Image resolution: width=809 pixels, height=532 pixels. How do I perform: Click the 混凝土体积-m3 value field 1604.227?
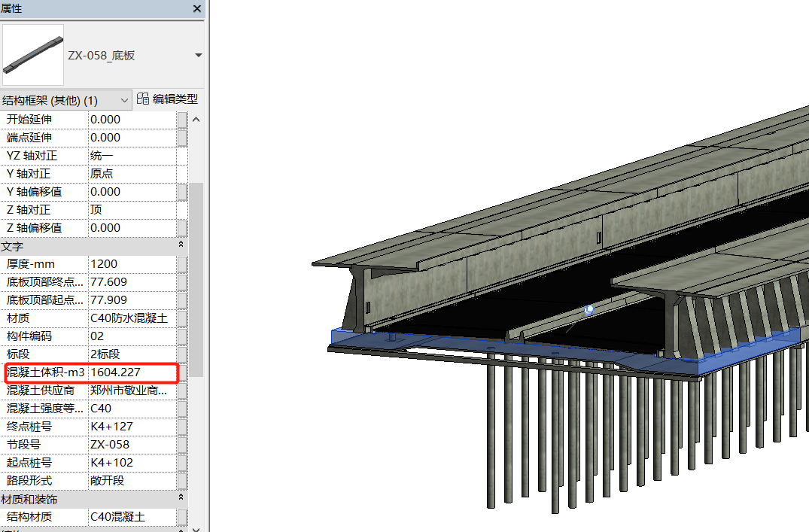[x=132, y=372]
